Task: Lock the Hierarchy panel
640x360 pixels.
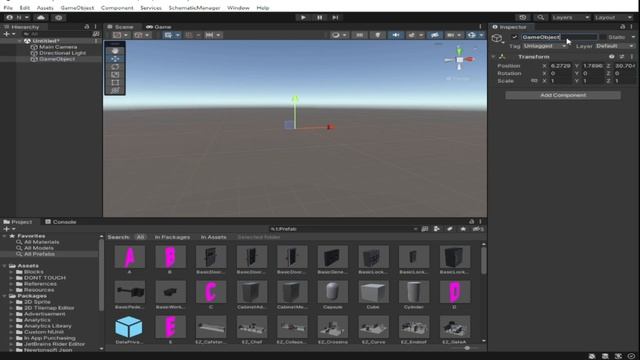Action: [x=87, y=27]
